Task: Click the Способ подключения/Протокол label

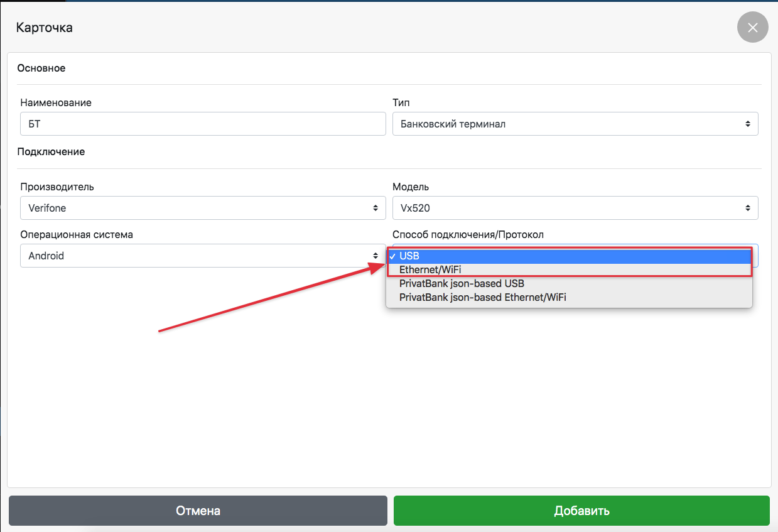Action: click(468, 234)
